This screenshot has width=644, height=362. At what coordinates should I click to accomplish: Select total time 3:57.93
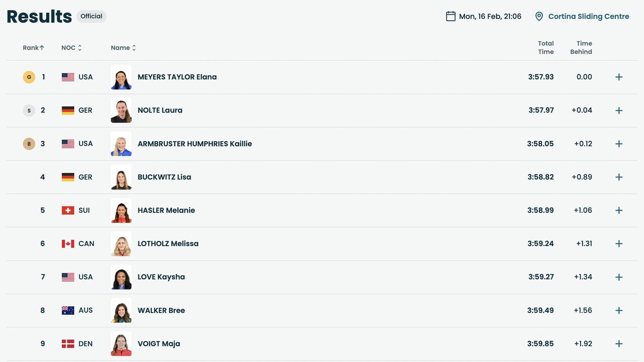pyautogui.click(x=540, y=77)
